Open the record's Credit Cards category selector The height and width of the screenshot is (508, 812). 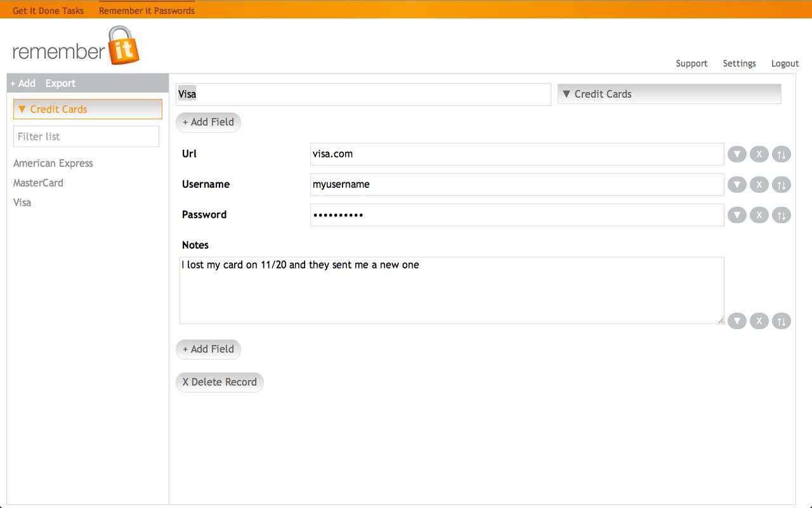coord(669,94)
